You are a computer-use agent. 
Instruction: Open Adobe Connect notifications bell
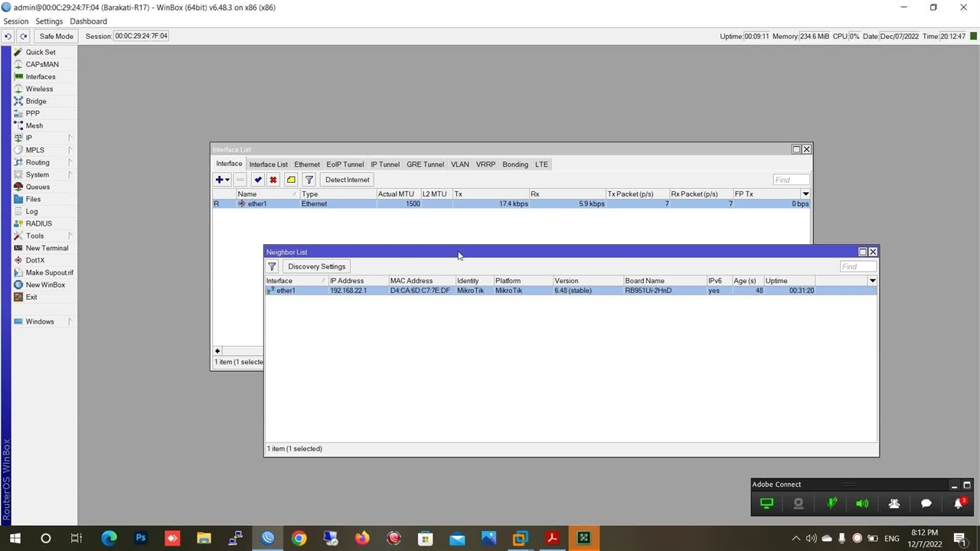(958, 504)
